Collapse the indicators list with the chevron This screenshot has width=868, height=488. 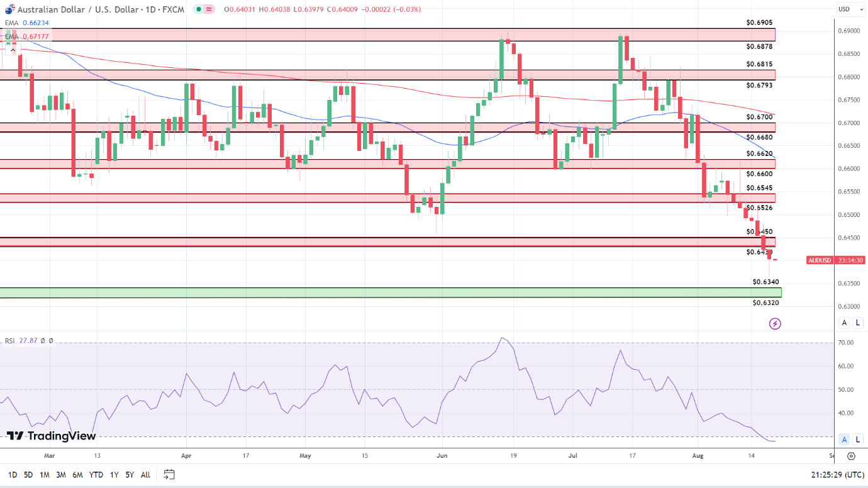tap(12, 49)
